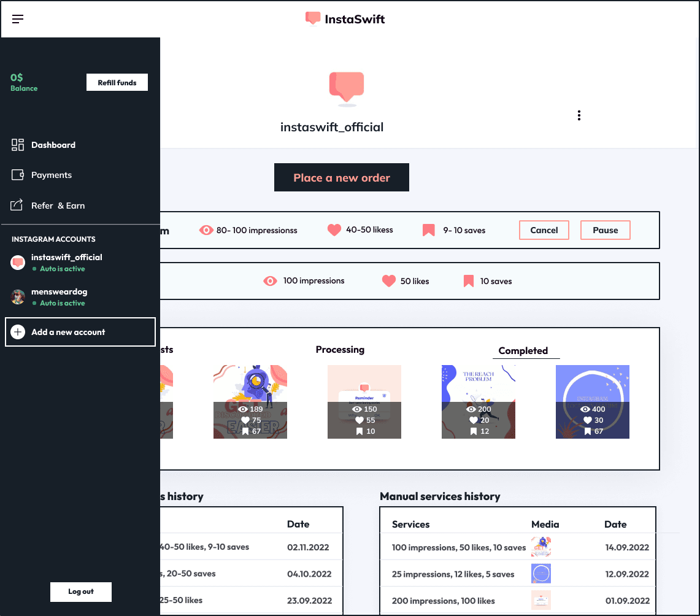Open The Reach Problem post thumbnail

click(x=478, y=402)
